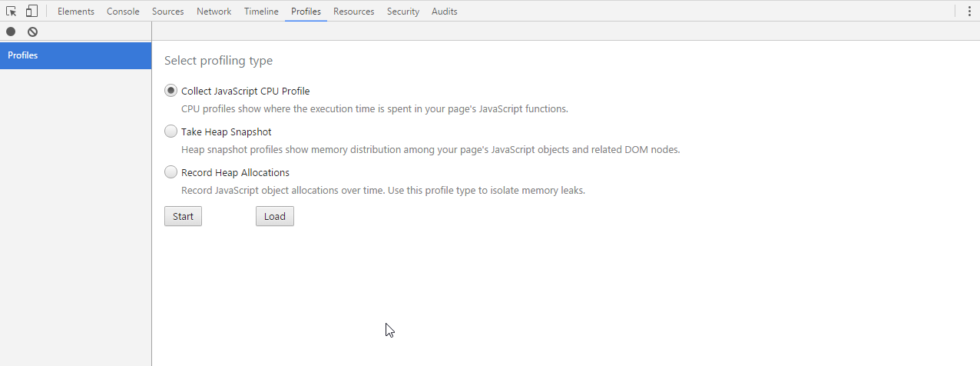
Task: Click the clear all profiles icon
Action: pyautogui.click(x=32, y=32)
